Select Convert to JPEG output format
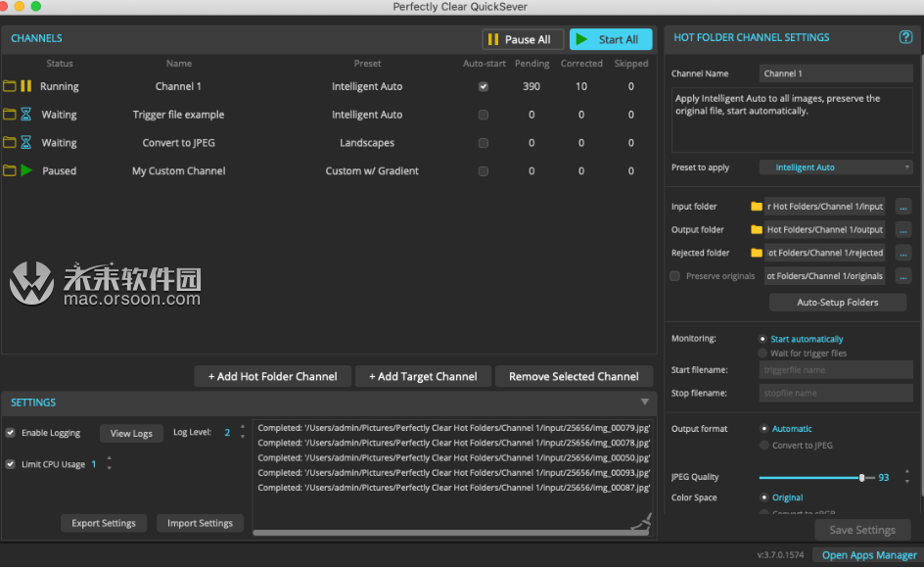This screenshot has width=924, height=569. (x=764, y=446)
